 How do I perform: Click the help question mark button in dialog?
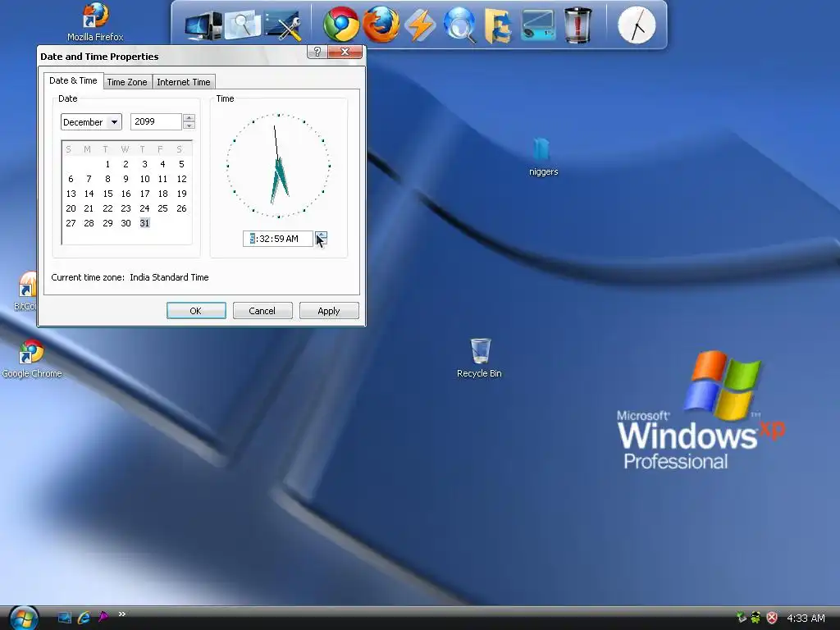[317, 52]
